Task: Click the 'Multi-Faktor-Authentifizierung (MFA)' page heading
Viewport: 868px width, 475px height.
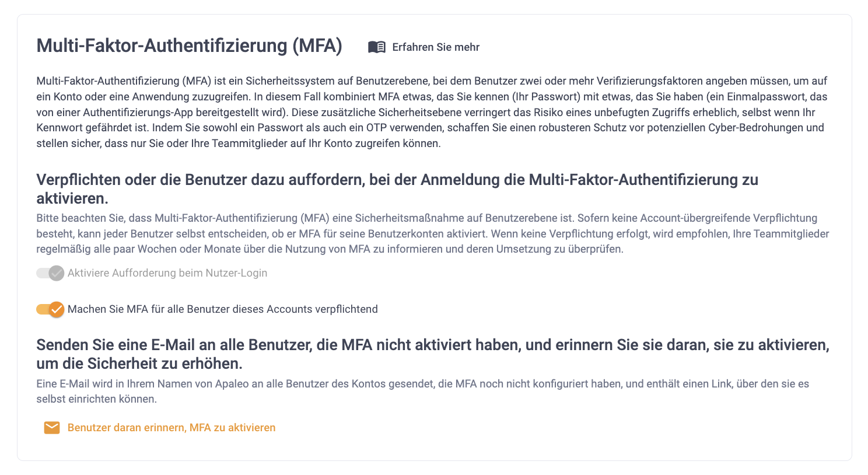Action: point(190,46)
